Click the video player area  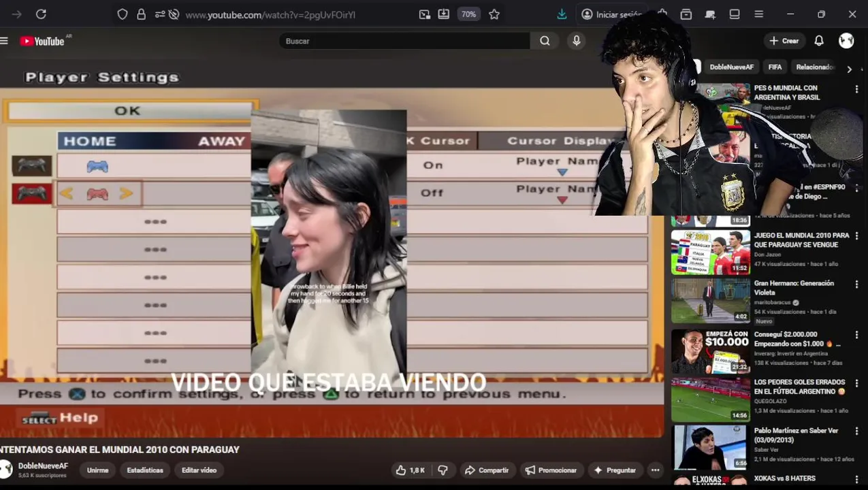(332, 248)
